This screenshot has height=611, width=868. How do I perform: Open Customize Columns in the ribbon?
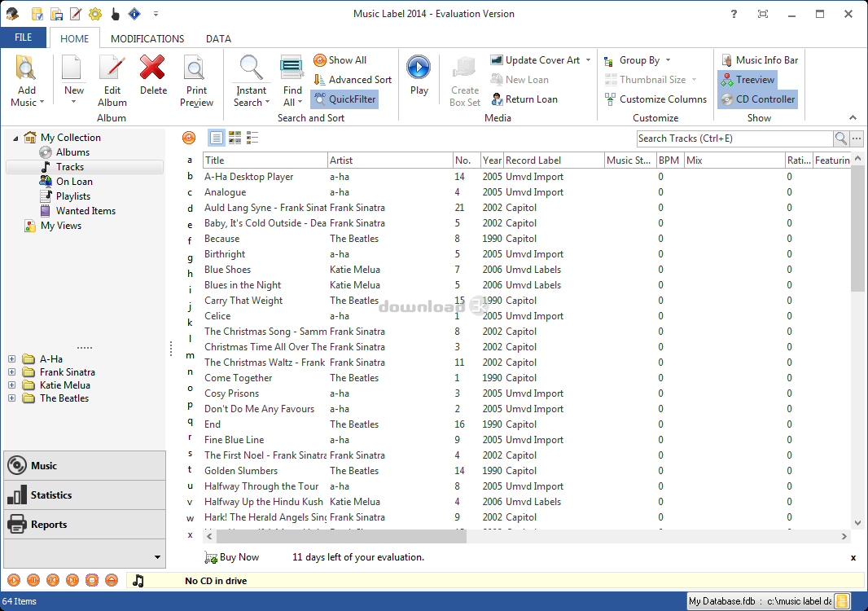655,99
